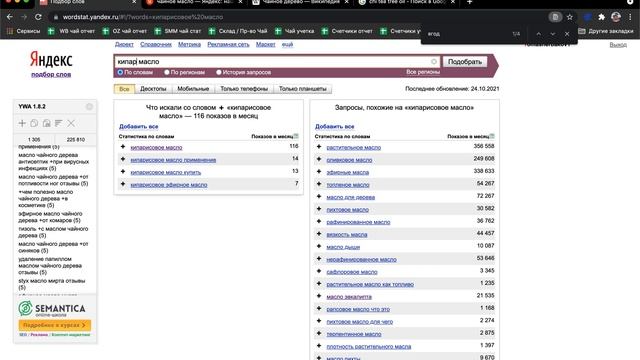Click the '225 810' counter in YWA panel

[x=76, y=140]
